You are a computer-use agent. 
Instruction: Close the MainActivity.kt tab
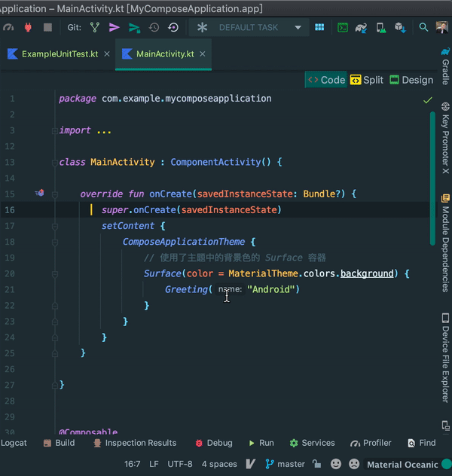[203, 54]
